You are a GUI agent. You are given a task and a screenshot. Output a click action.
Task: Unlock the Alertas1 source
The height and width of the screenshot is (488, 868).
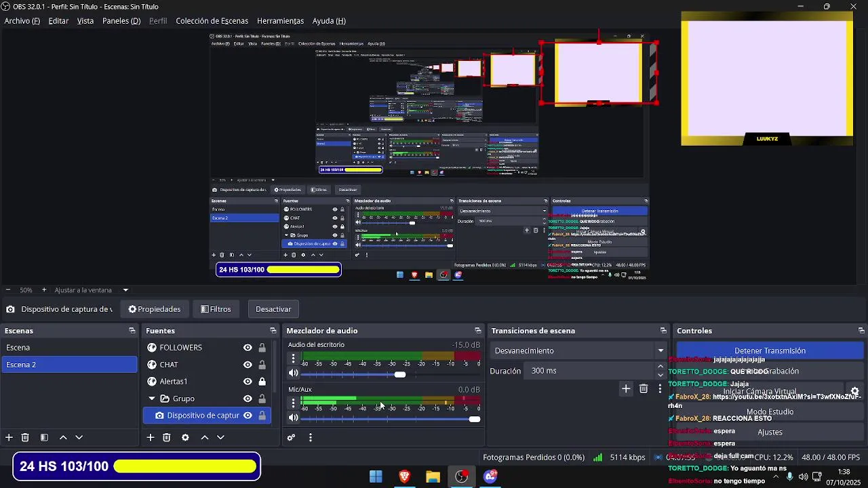click(262, 382)
